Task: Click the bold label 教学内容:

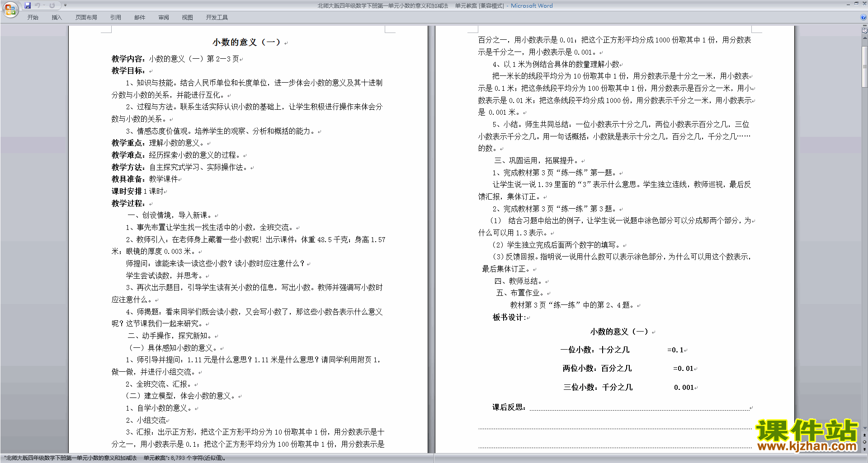Action: click(x=128, y=59)
